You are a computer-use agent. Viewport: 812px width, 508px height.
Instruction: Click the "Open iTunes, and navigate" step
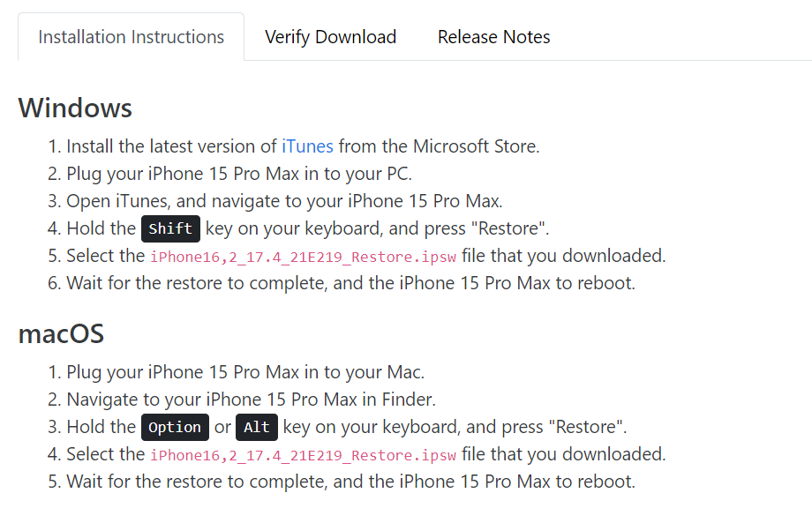(284, 201)
